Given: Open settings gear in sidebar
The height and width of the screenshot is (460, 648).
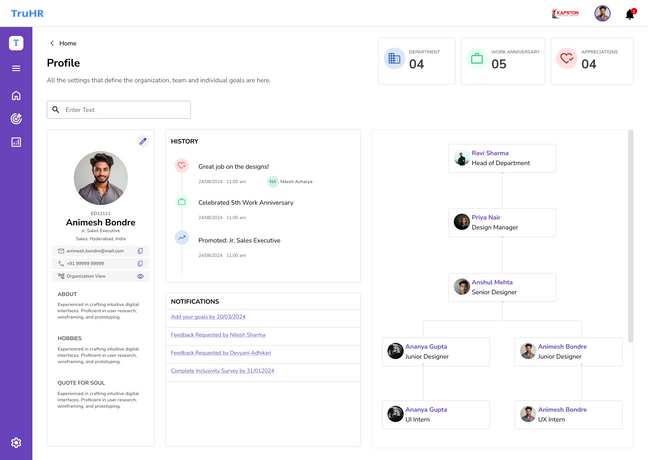Looking at the screenshot, I should [x=16, y=442].
